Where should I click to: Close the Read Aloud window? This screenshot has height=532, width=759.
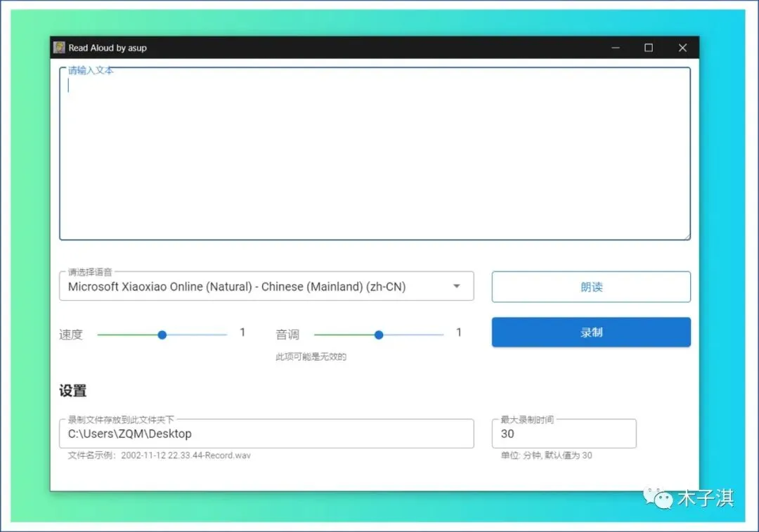(x=682, y=48)
